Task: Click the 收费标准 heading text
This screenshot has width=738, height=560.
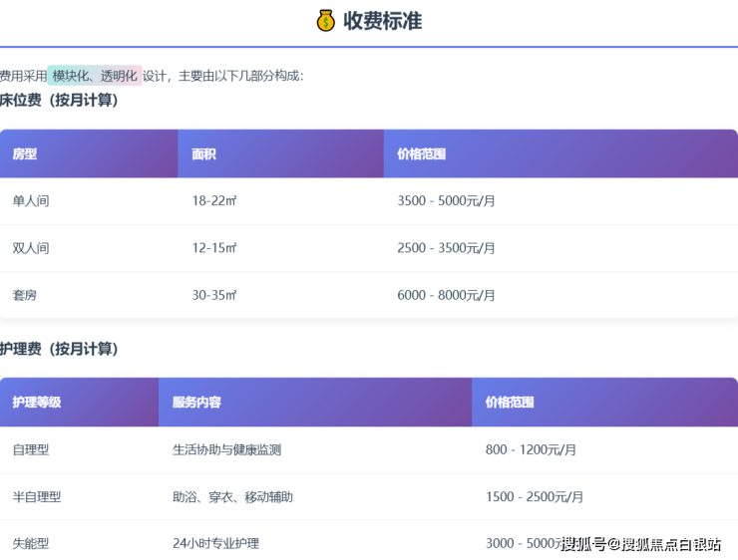Action: 382,21
